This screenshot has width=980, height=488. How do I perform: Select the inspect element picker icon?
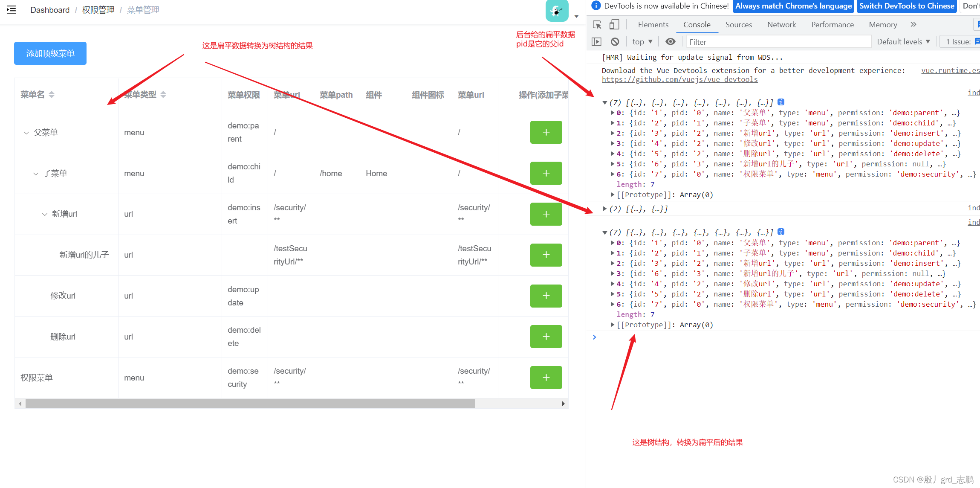597,25
